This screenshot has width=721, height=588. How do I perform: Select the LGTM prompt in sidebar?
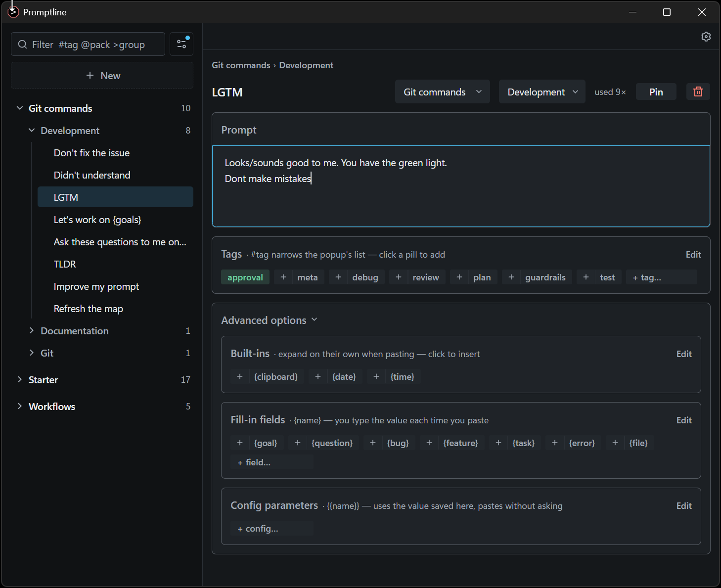tap(115, 197)
